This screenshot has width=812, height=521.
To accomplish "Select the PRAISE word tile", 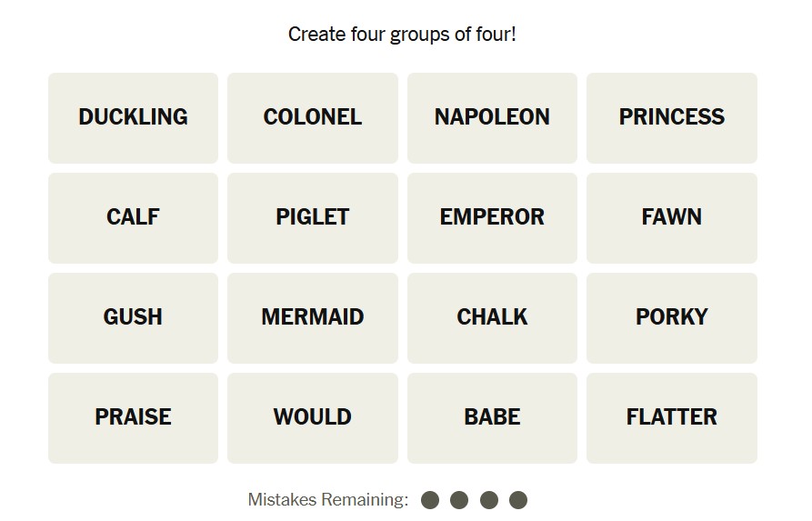I will point(133,417).
